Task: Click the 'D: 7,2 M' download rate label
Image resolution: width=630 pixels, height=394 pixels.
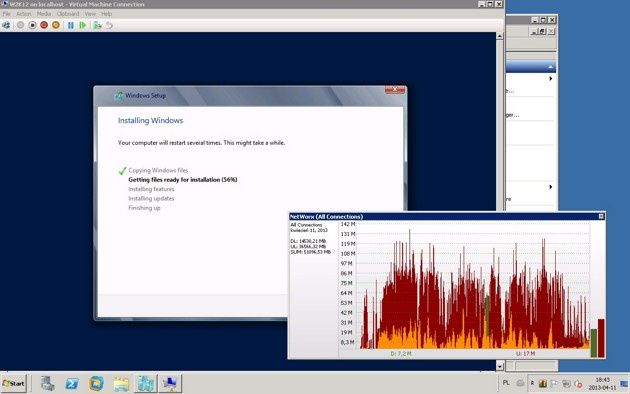Action: pyautogui.click(x=401, y=354)
